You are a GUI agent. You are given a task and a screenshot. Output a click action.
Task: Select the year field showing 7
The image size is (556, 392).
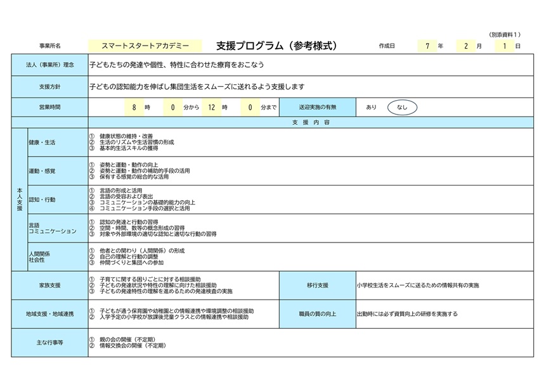coord(427,46)
